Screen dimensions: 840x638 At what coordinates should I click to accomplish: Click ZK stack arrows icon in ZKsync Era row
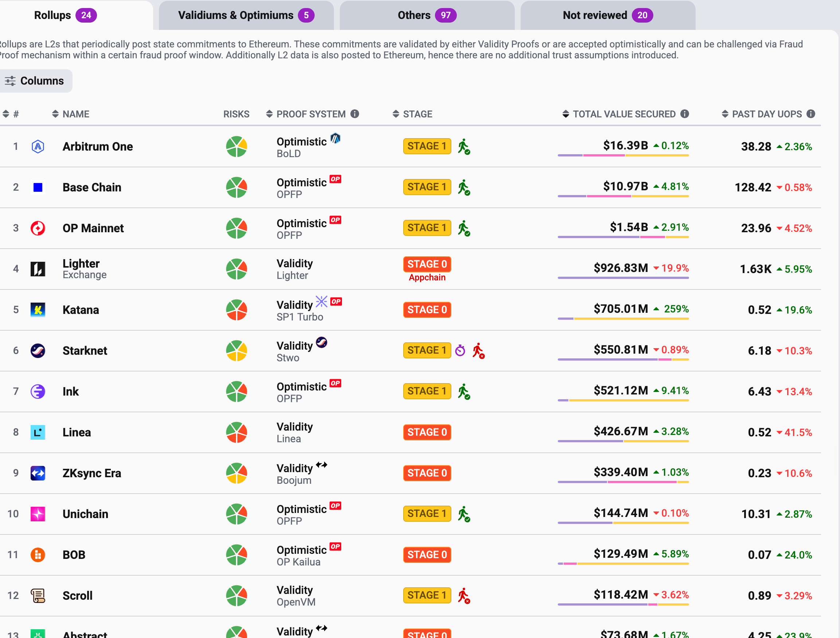click(x=321, y=465)
